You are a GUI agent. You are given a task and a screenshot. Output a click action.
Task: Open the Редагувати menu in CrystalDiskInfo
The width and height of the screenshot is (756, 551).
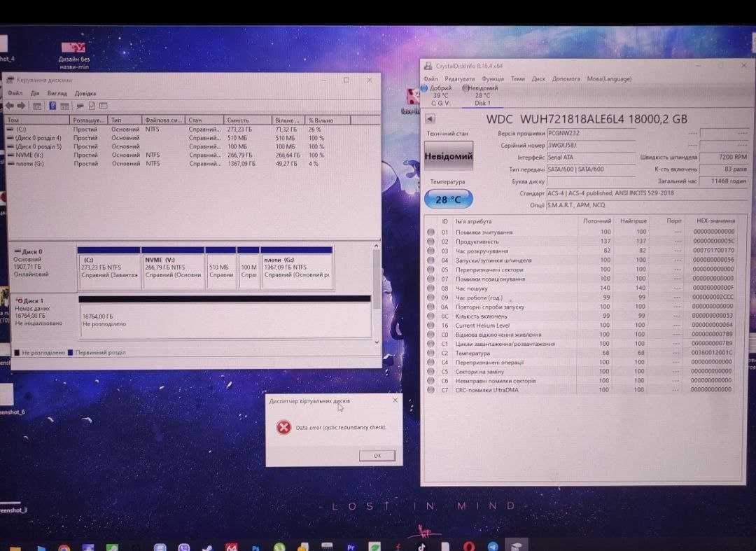tap(459, 78)
